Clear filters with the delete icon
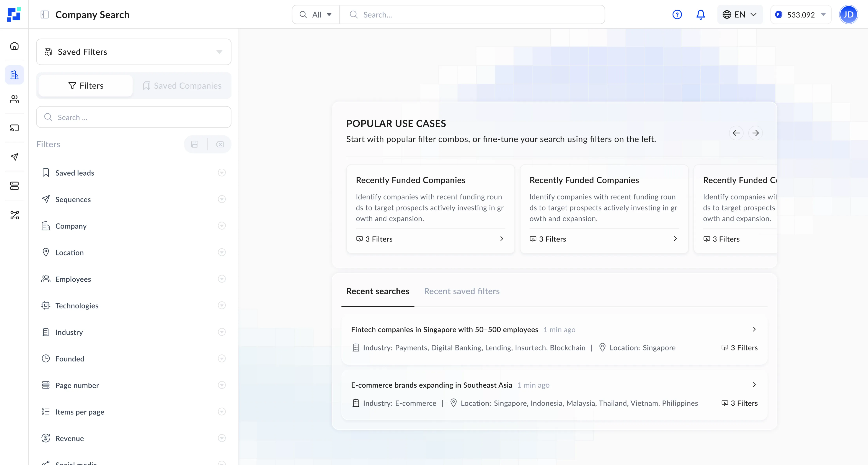Image resolution: width=868 pixels, height=465 pixels. pos(220,144)
